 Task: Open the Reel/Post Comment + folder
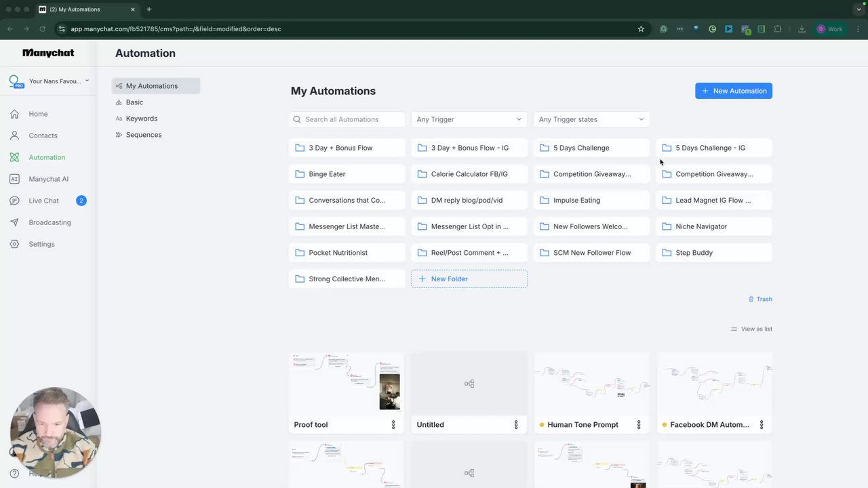469,253
